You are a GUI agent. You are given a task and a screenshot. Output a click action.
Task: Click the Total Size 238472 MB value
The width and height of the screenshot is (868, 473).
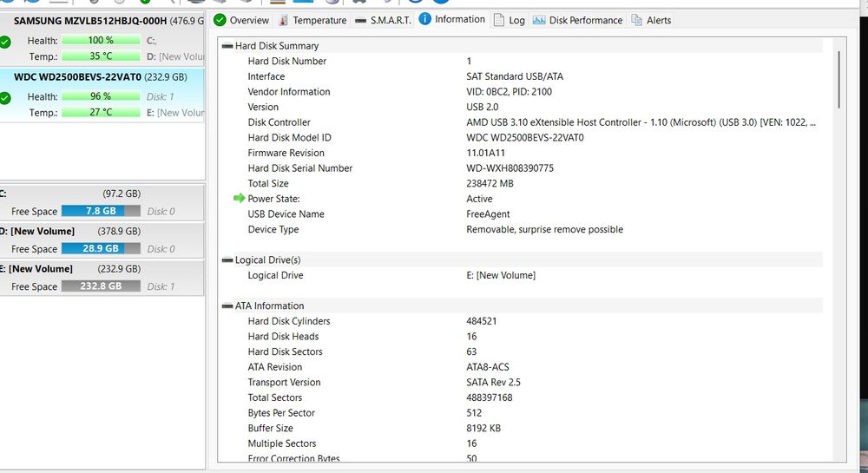[490, 184]
